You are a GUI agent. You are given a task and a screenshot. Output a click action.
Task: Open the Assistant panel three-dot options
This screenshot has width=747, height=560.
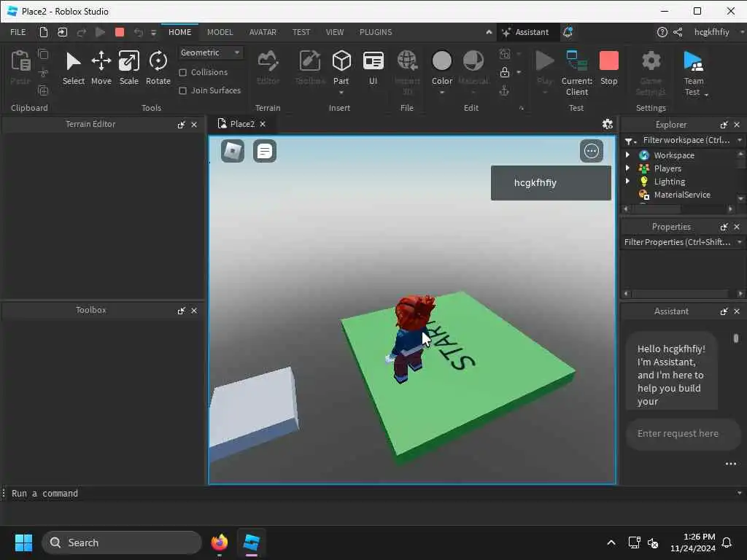pyautogui.click(x=730, y=464)
